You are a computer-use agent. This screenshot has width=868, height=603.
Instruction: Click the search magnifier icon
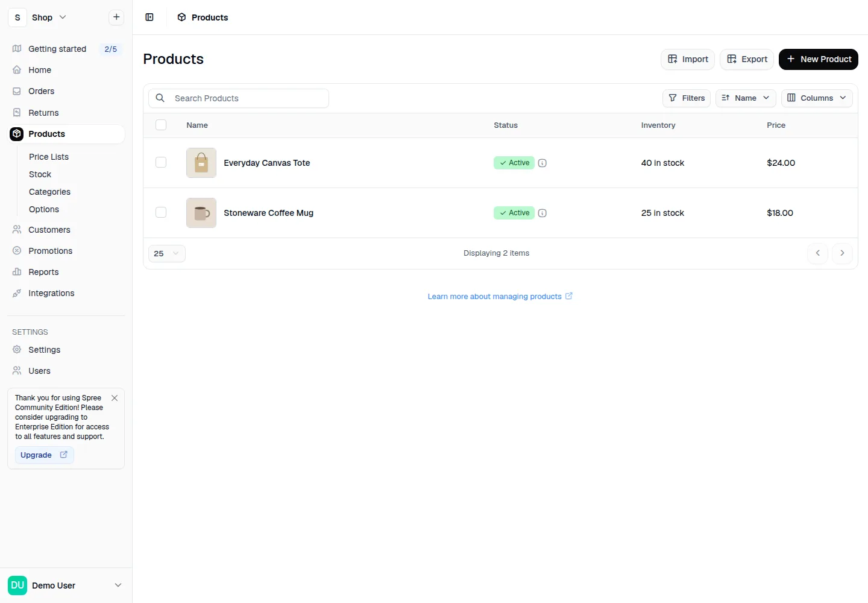tap(160, 98)
